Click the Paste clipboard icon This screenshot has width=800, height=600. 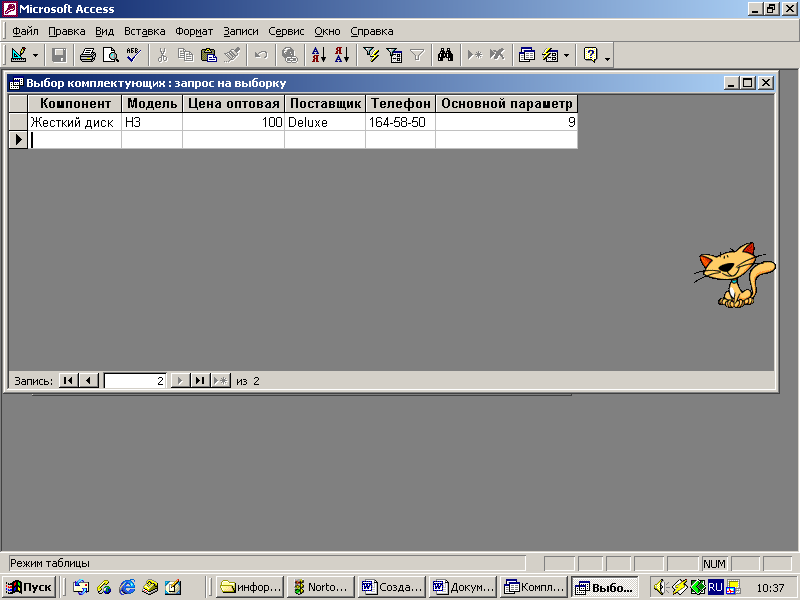(x=208, y=55)
